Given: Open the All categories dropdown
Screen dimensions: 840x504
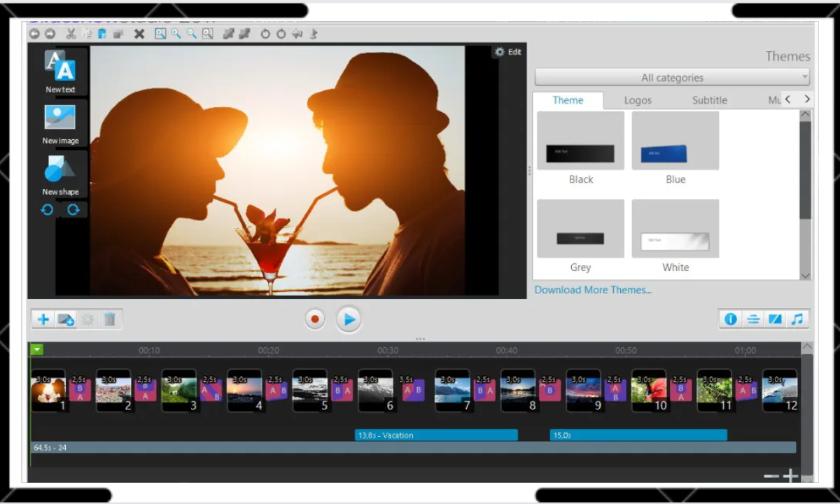Looking at the screenshot, I should point(671,77).
